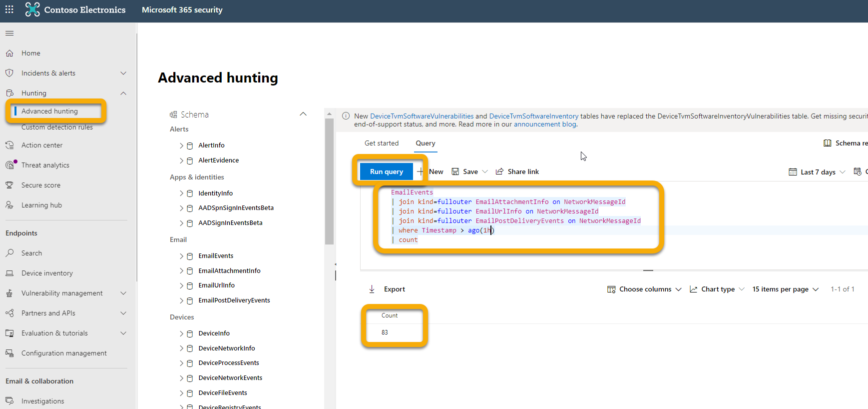Open the app launcher waffle icon
Image resolution: width=868 pixels, height=409 pixels.
click(9, 9)
